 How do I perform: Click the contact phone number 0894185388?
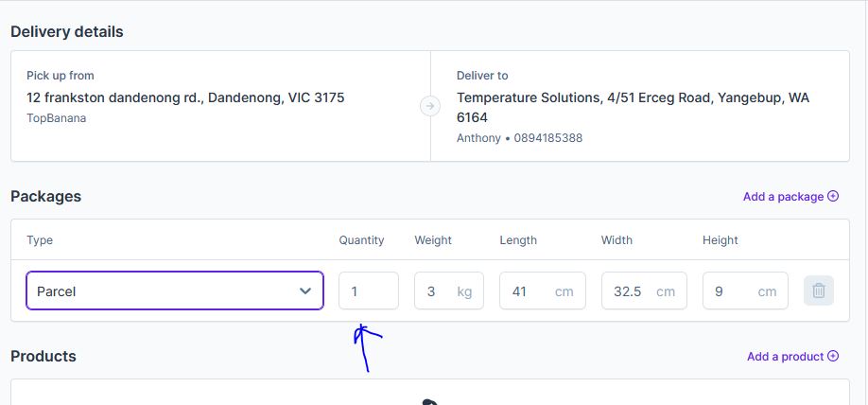point(548,138)
